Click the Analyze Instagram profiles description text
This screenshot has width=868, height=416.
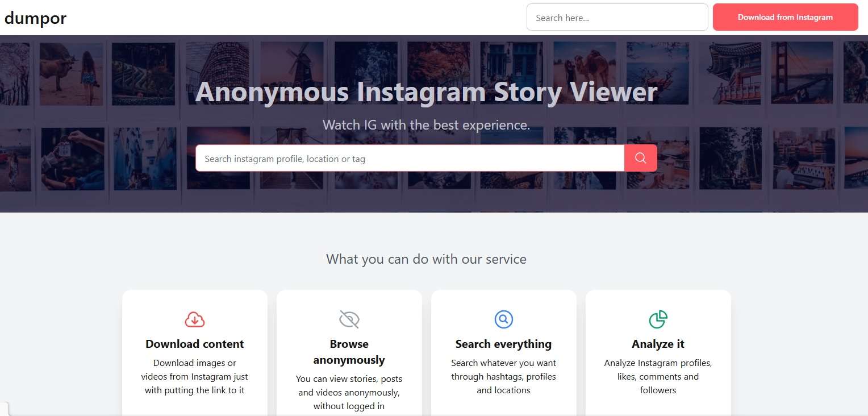pos(658,377)
